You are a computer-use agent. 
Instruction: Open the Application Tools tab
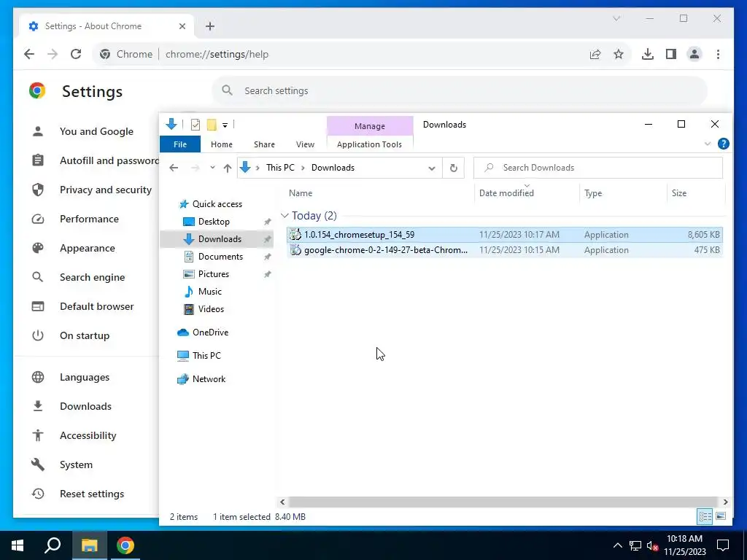pos(369,144)
